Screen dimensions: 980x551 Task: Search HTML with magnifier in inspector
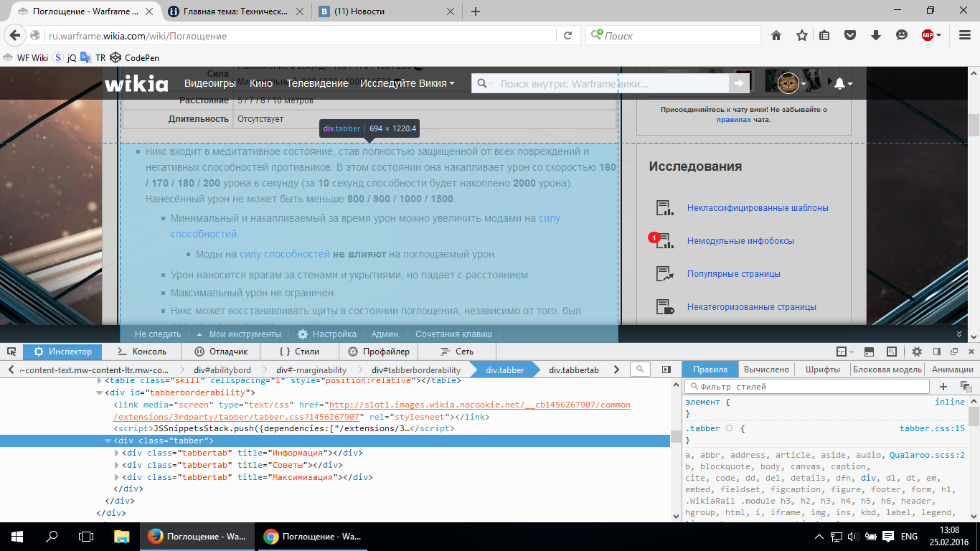coord(641,369)
